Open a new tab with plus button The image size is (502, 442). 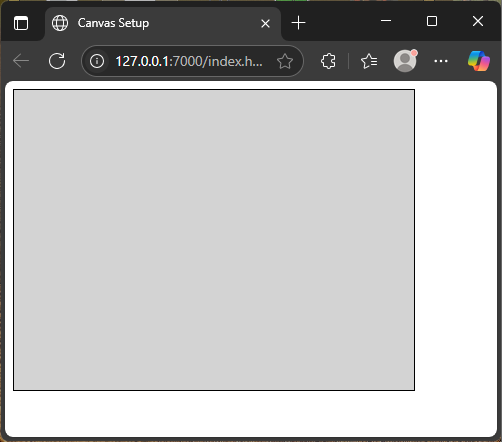(298, 23)
